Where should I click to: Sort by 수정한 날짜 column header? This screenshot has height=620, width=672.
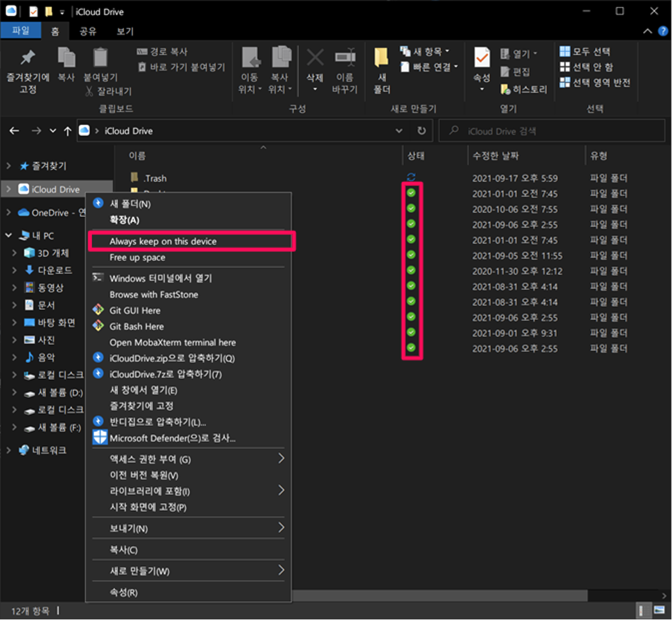click(495, 156)
